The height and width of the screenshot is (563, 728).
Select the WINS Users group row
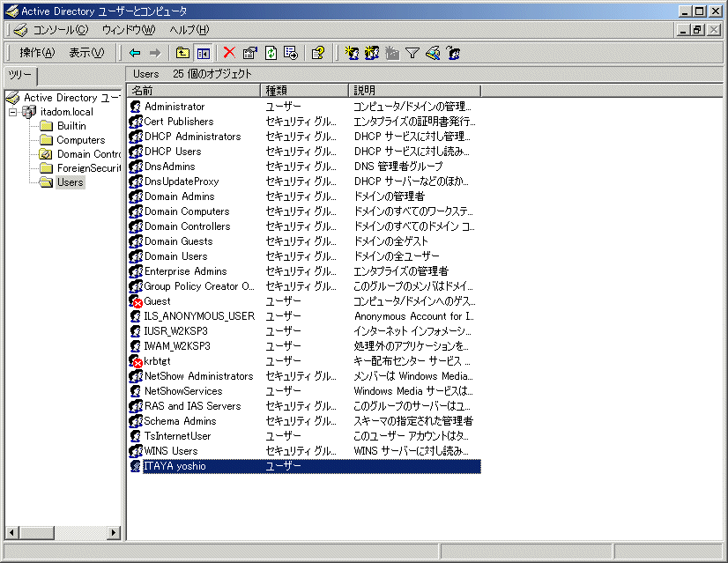pos(305,451)
